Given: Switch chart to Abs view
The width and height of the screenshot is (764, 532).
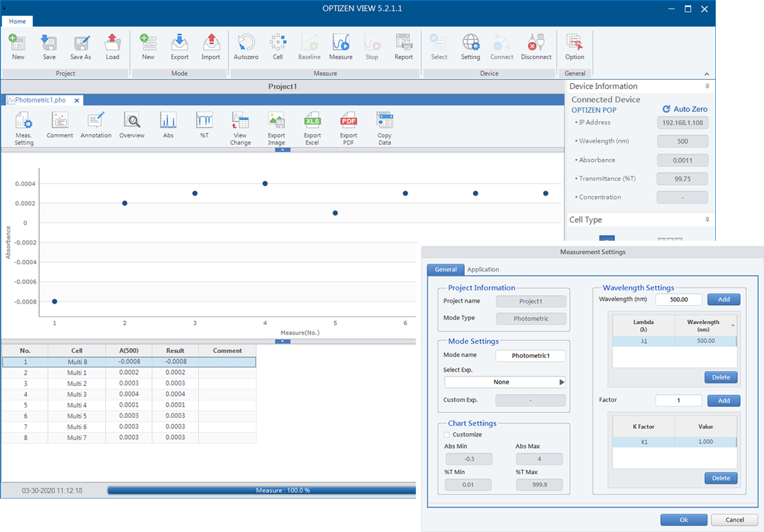Looking at the screenshot, I should (168, 125).
